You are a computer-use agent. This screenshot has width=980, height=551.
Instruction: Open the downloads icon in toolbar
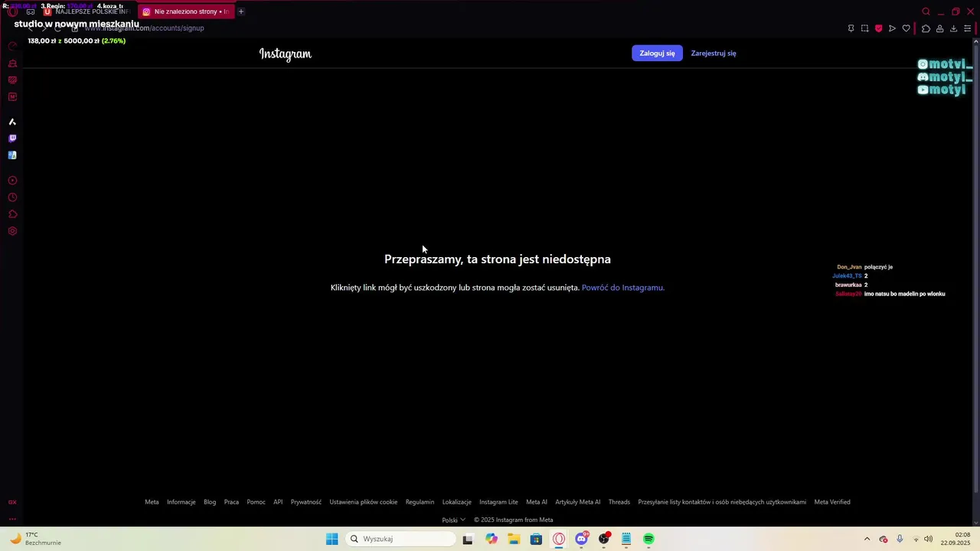[953, 28]
